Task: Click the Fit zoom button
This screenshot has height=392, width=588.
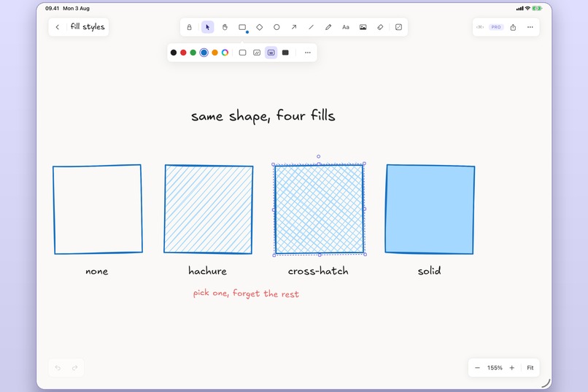Action: pyautogui.click(x=530, y=368)
